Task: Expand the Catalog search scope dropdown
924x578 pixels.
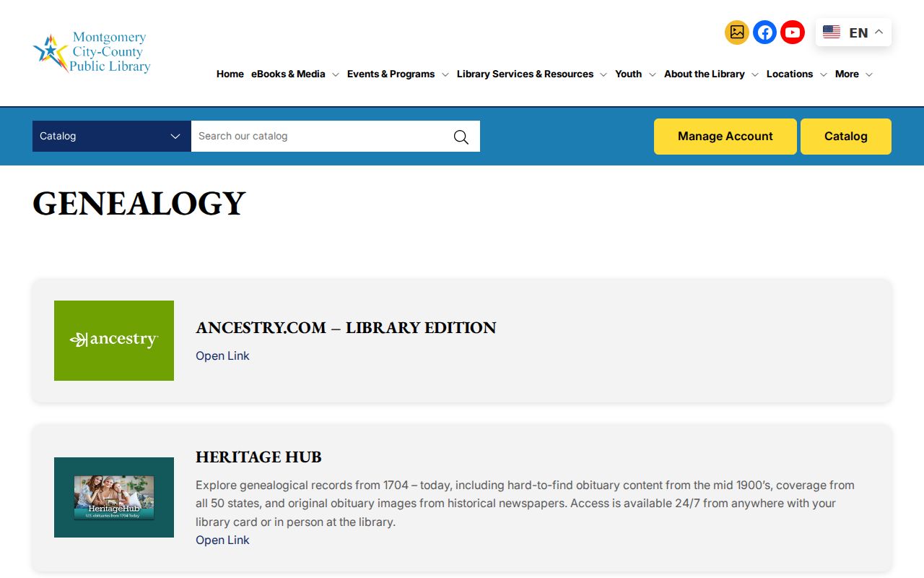Action: pos(112,136)
